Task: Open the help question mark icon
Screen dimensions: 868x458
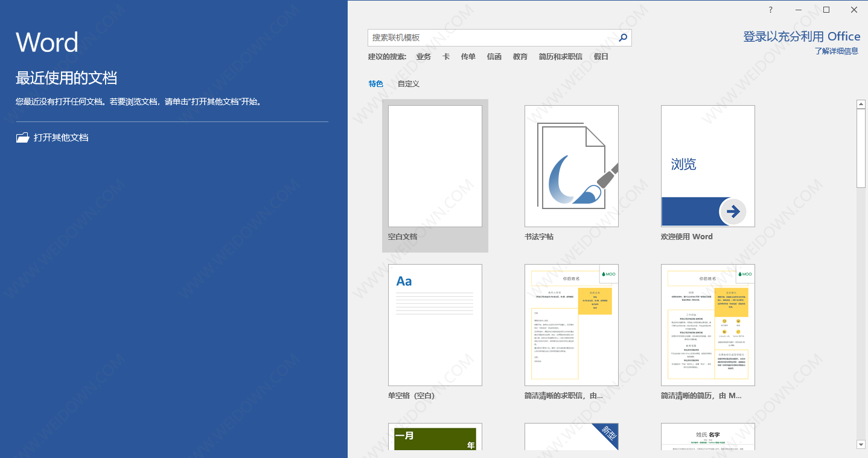Action: (771, 10)
